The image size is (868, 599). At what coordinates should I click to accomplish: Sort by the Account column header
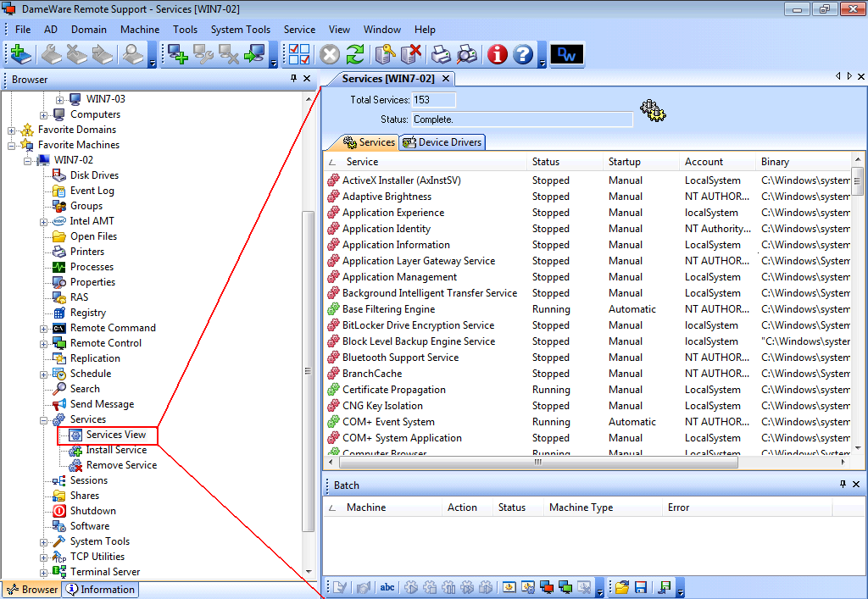[x=717, y=162]
